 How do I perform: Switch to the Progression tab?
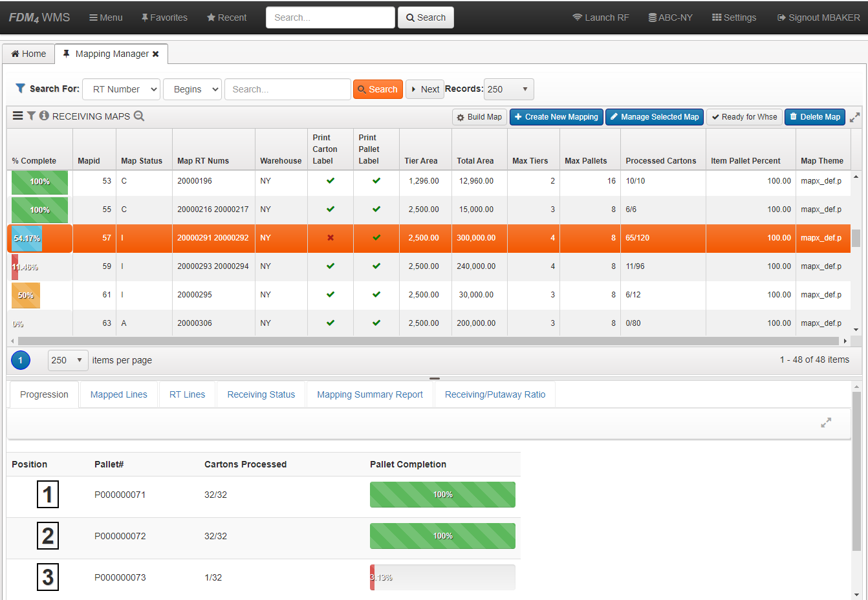coord(44,394)
